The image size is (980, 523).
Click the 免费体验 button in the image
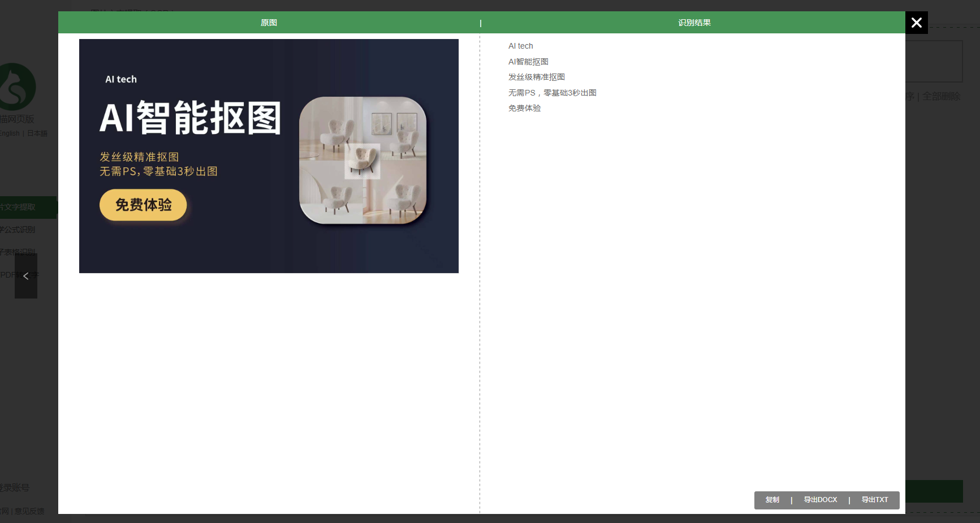[143, 205]
